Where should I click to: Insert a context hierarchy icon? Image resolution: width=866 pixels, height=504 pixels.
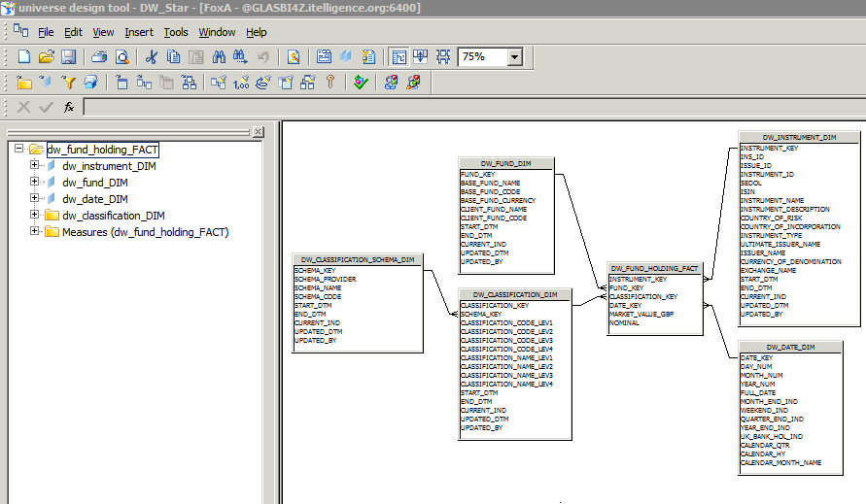tap(189, 83)
